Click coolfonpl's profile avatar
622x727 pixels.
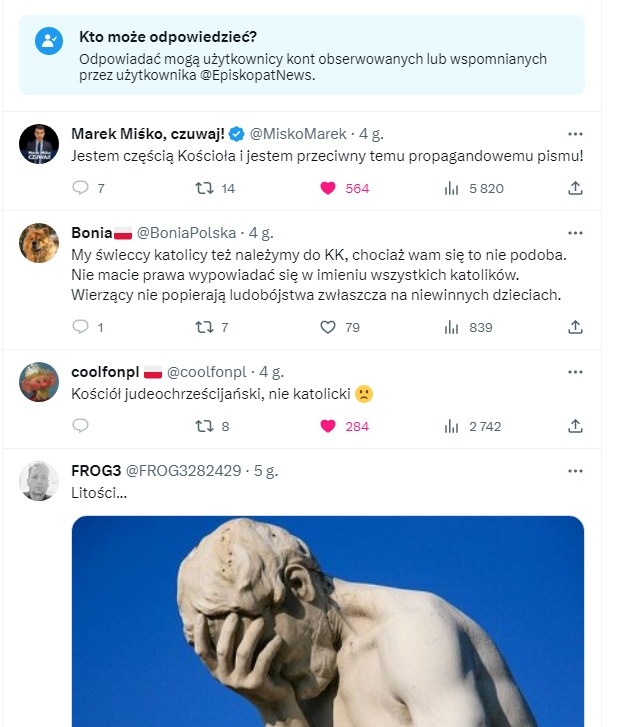(x=39, y=381)
